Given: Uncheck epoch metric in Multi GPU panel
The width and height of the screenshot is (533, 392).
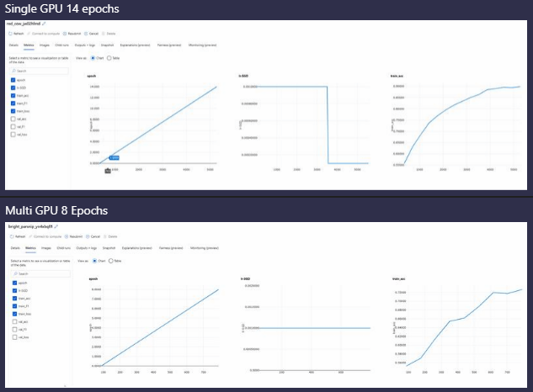Looking at the screenshot, I should point(14,283).
